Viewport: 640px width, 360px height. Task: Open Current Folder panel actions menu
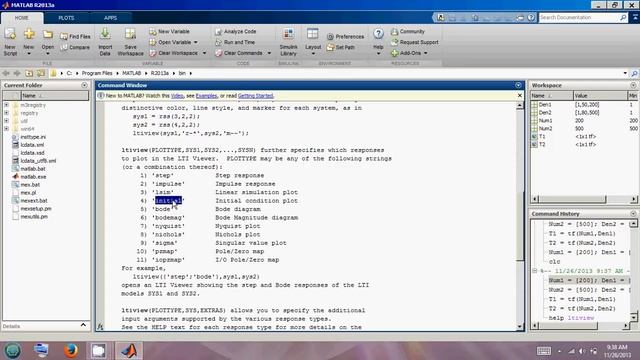pyautogui.click(x=84, y=85)
